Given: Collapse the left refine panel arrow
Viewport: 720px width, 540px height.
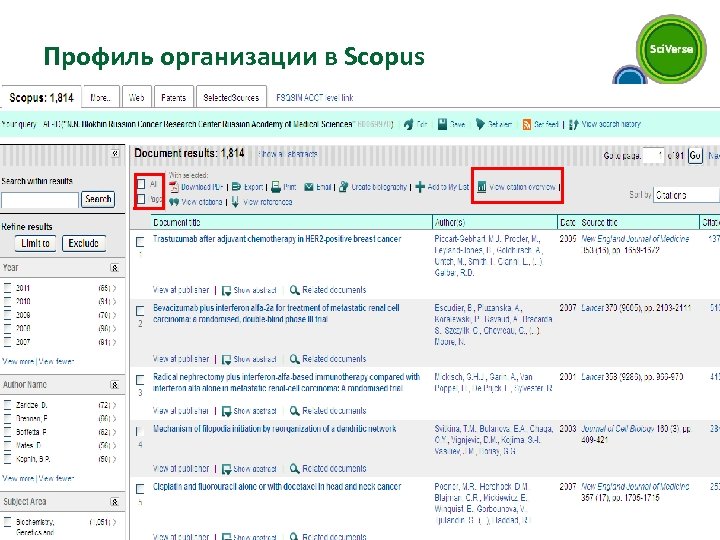Looking at the screenshot, I should pos(115,153).
